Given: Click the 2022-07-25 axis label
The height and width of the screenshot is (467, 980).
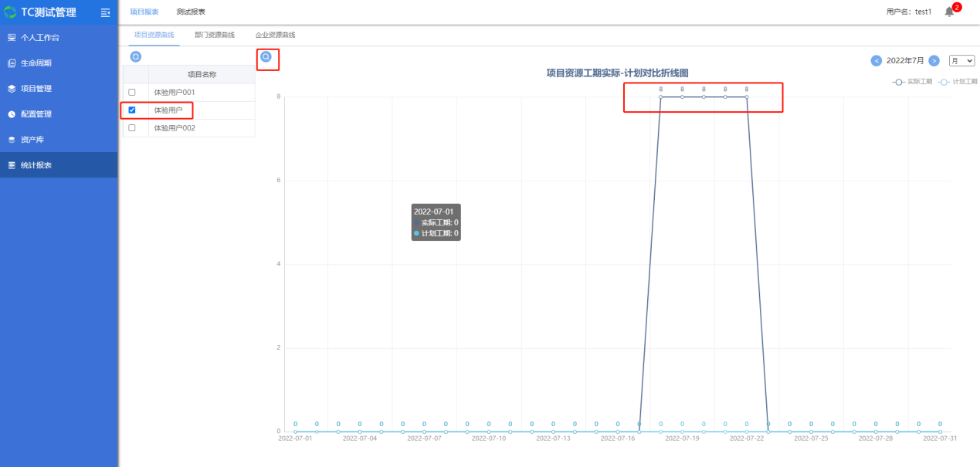Looking at the screenshot, I should pyautogui.click(x=811, y=438).
